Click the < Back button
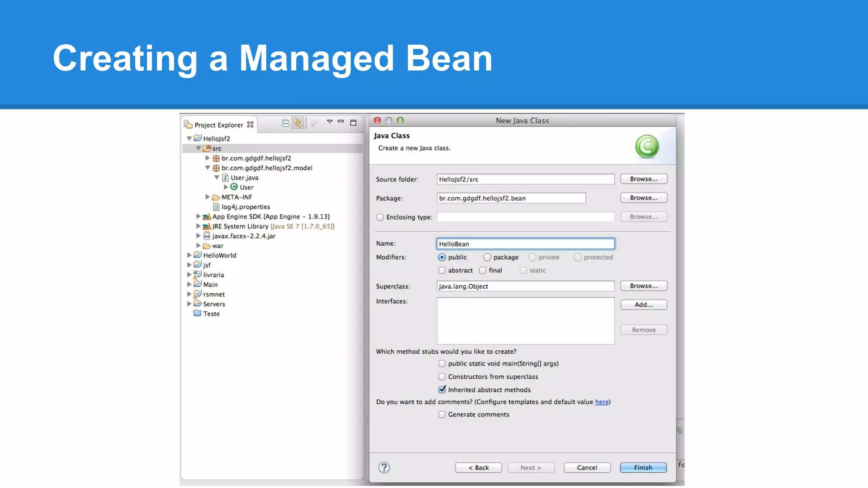This screenshot has height=488, width=868. pos(479,467)
